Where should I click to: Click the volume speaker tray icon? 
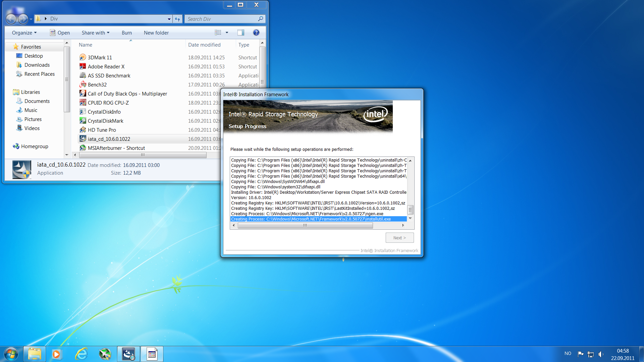click(x=601, y=354)
